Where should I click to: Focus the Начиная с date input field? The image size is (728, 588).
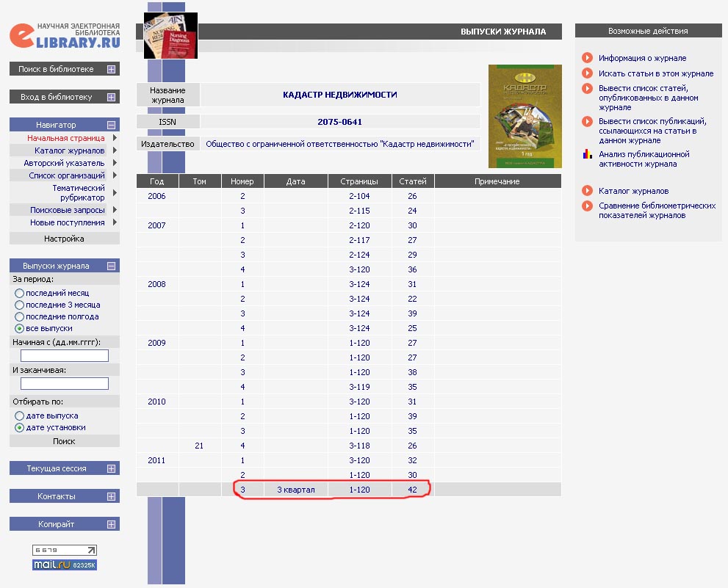click(x=65, y=355)
